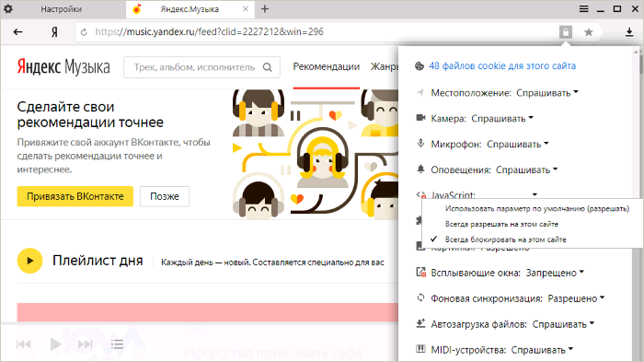Click the address bar URL
This screenshot has width=644, height=362.
coord(210,31)
